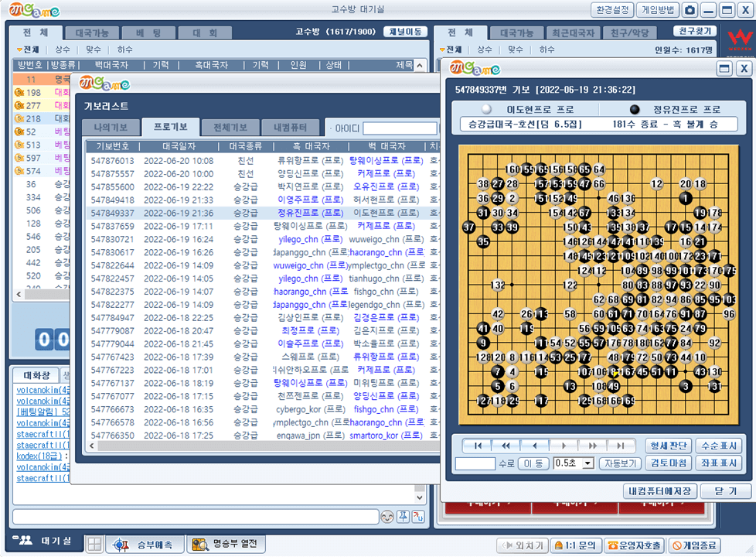The height and width of the screenshot is (557, 756).
Task: Select record row 547876013
Action: [262, 160]
